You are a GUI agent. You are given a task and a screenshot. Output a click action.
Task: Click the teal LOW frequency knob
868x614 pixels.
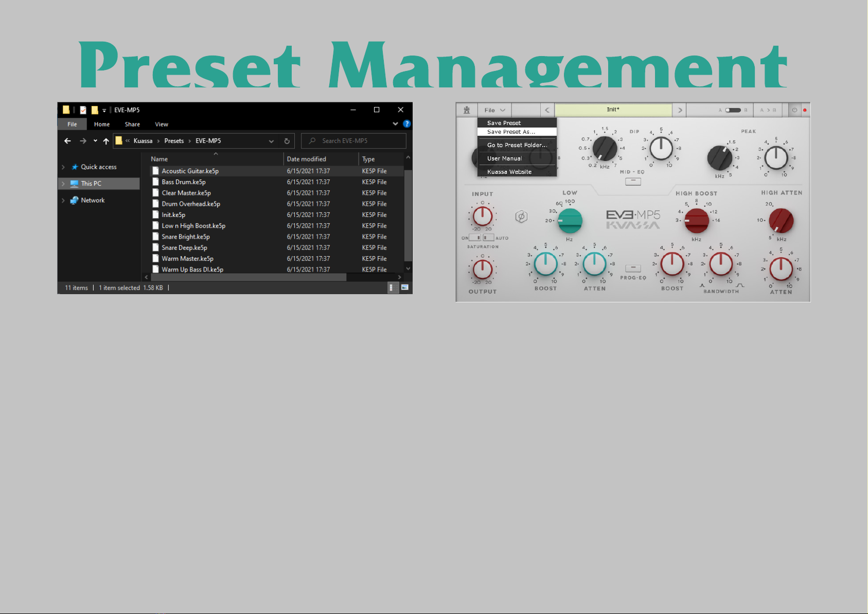(570, 221)
